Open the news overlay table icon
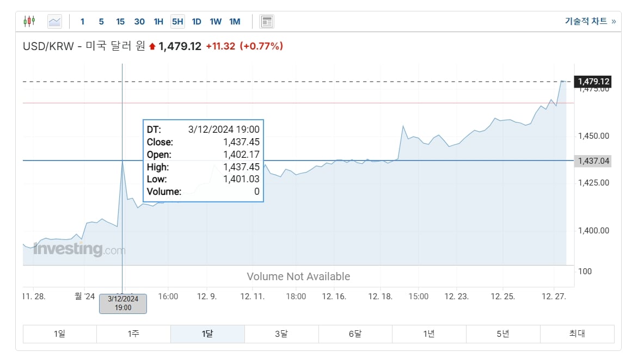638x364 pixels. point(267,22)
